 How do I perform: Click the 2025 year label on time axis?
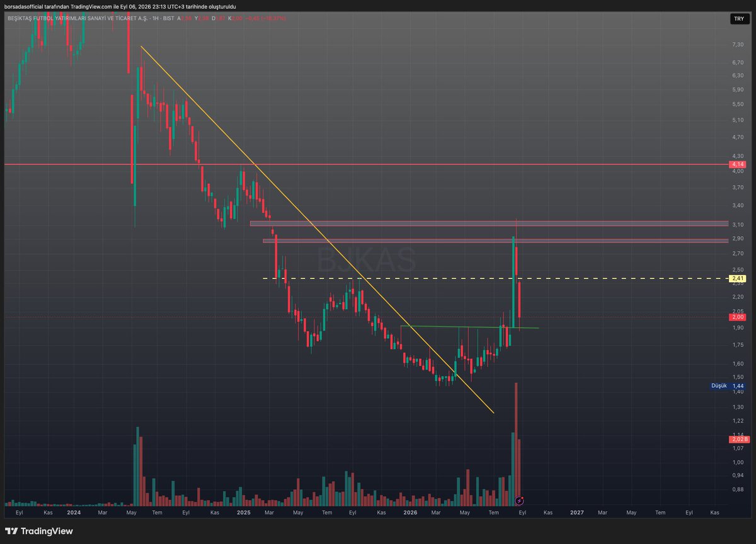pos(244,513)
